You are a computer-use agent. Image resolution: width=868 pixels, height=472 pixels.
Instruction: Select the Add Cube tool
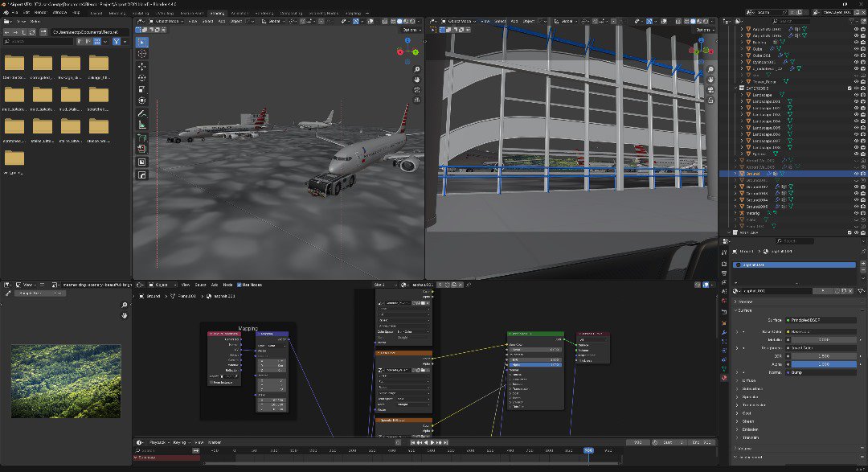tap(141, 137)
